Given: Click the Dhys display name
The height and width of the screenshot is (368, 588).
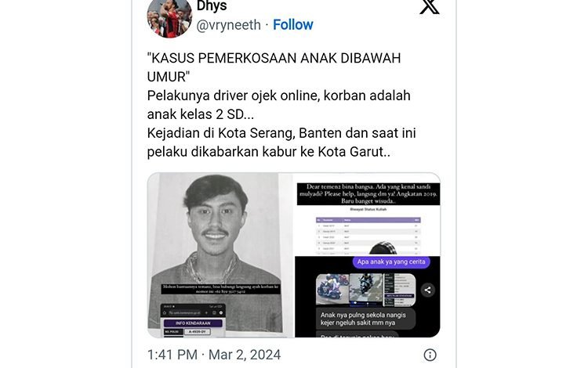Looking at the screenshot, I should (212, 6).
